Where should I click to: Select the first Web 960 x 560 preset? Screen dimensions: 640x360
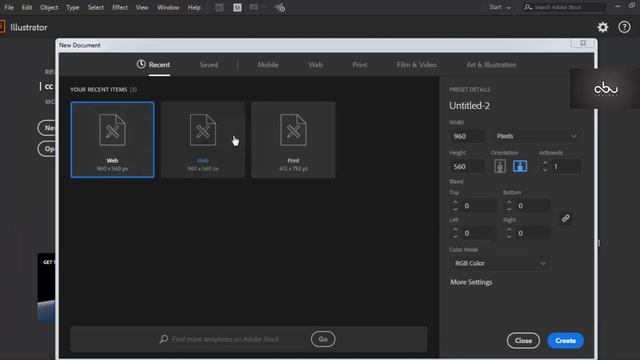point(112,140)
